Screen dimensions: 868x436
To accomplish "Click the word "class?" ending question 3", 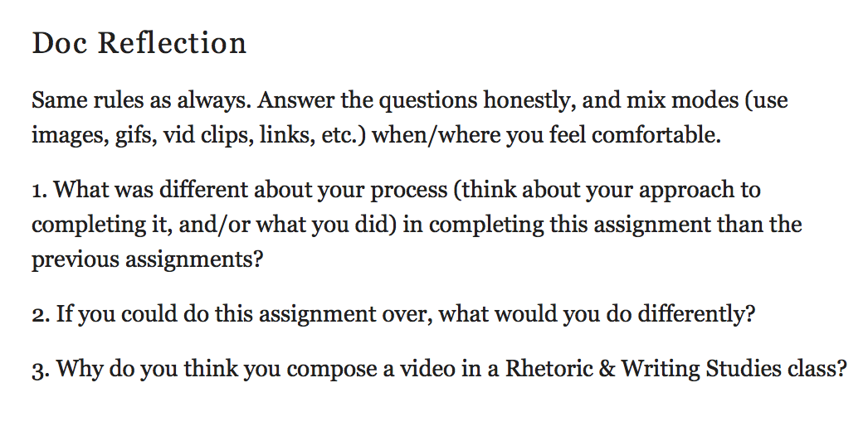I will click(817, 369).
